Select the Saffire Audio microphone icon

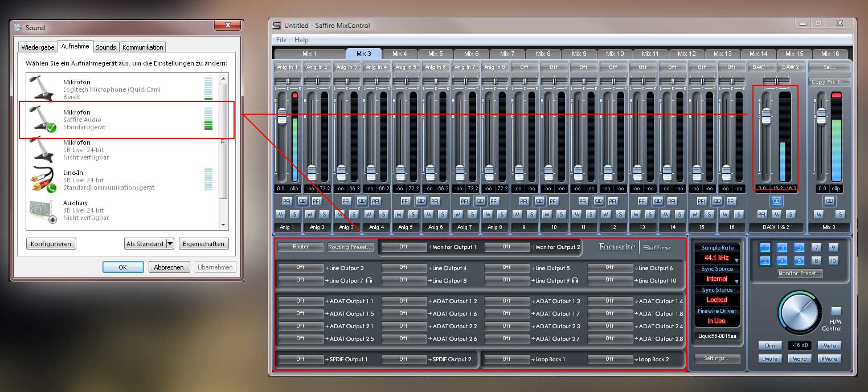click(x=43, y=119)
